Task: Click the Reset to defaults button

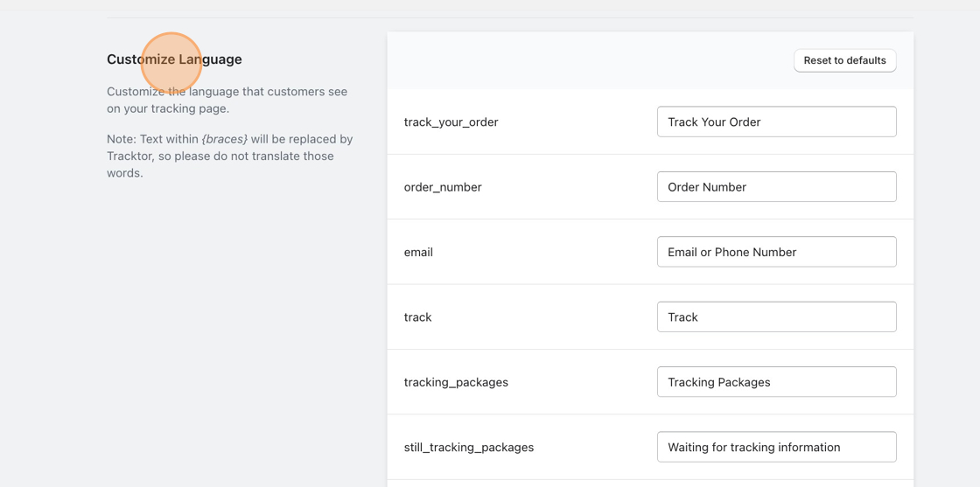Action: point(845,60)
